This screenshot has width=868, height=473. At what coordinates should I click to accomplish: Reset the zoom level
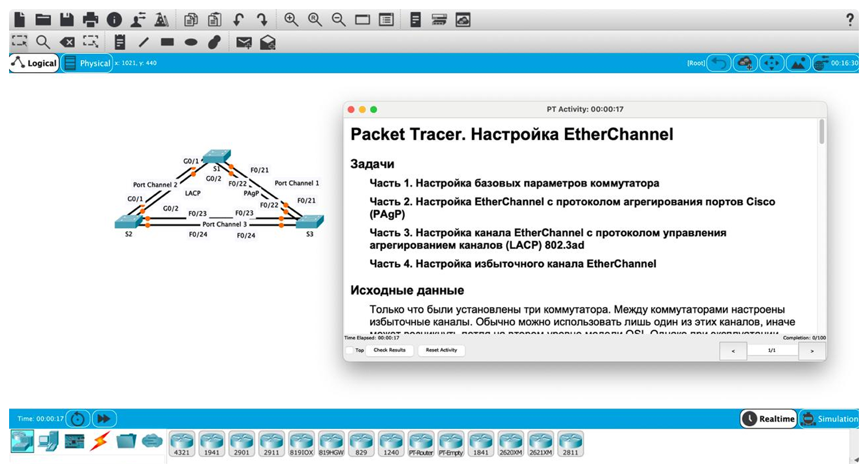315,20
